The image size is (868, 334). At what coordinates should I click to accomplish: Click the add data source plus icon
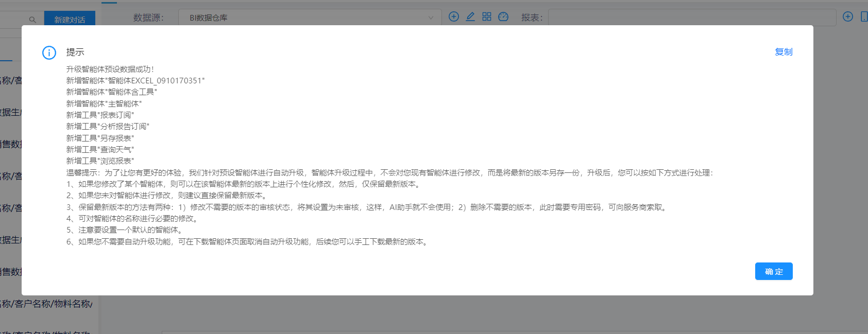454,16
